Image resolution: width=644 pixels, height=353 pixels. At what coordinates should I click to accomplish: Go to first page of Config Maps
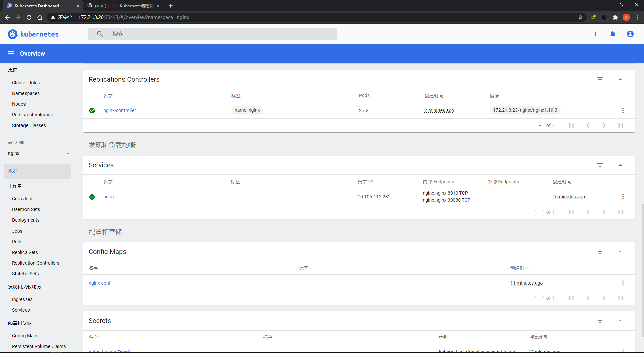click(572, 298)
